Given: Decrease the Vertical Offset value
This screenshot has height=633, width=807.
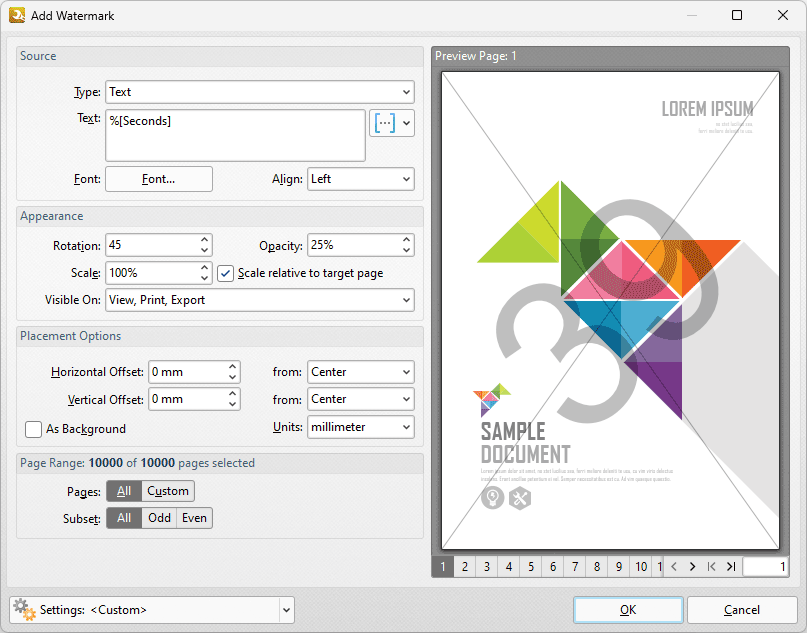Looking at the screenshot, I should [x=233, y=405].
